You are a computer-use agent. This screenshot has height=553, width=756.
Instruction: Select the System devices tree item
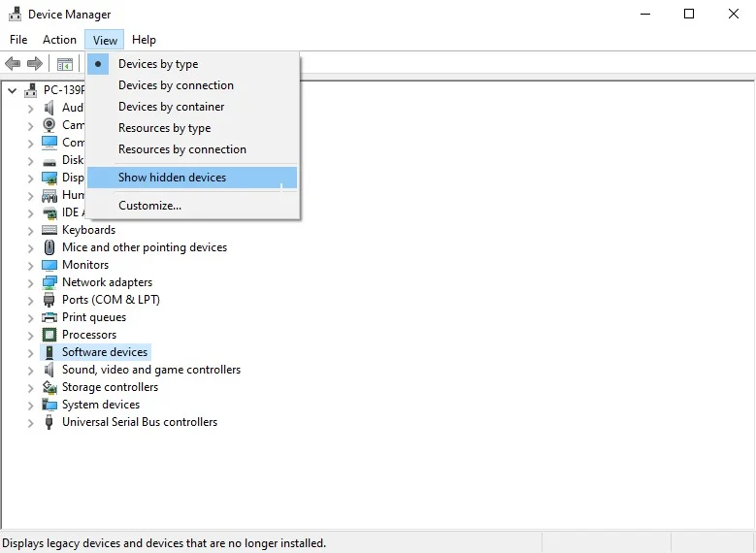tap(101, 405)
